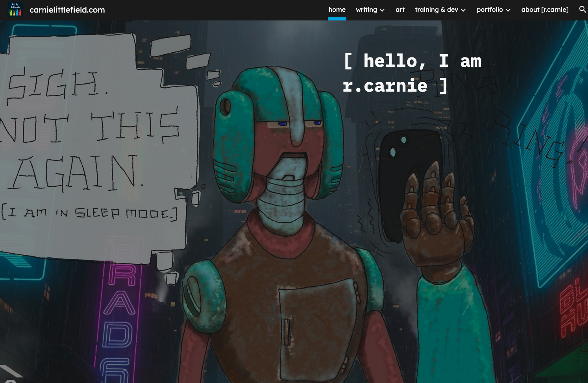Select the colorful logo thumbnail beside site title
This screenshot has height=383, width=588.
coord(15,9)
